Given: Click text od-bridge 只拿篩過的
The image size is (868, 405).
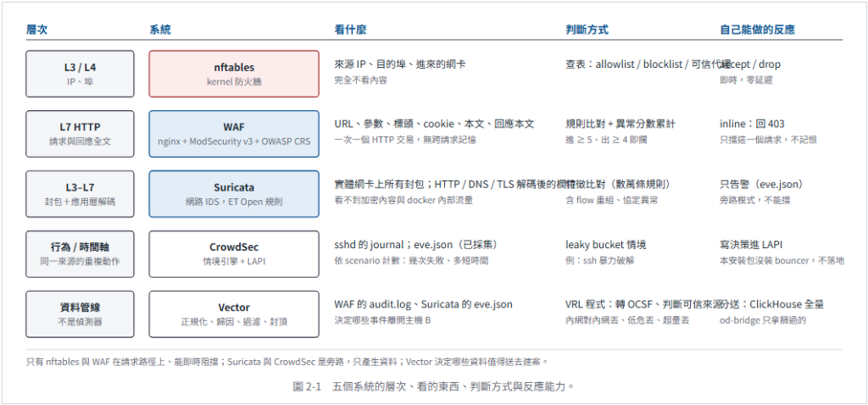Looking at the screenshot, I should [763, 319].
